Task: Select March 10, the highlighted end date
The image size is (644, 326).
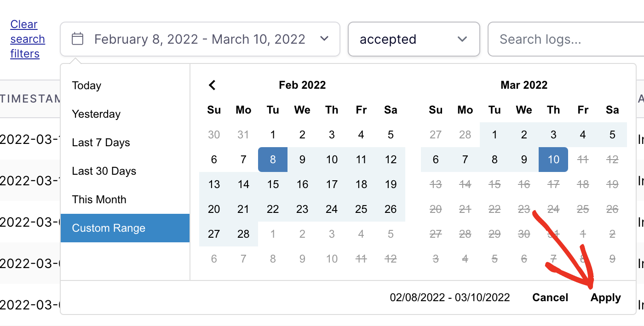Action: (553, 159)
